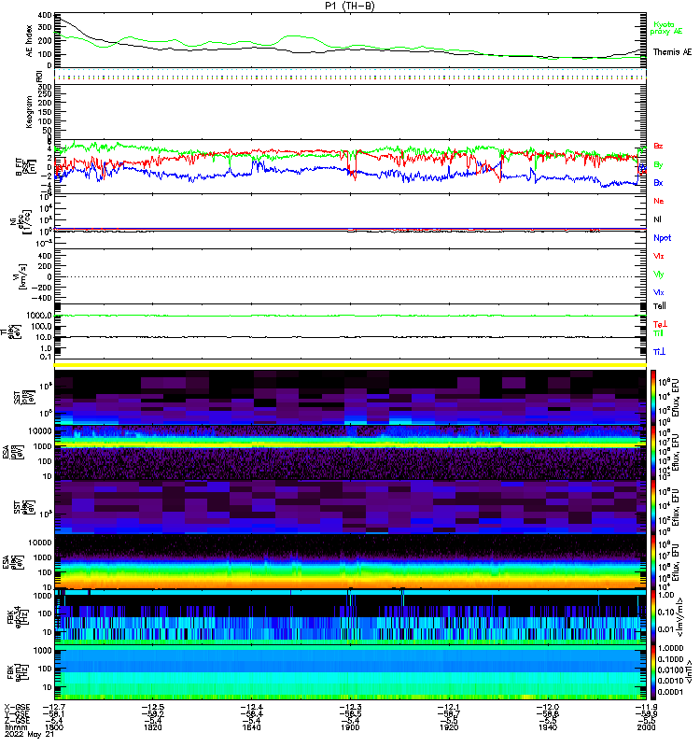Click the X-GSE value -12.7
The width and height of the screenshot is (700, 747).
[x=54, y=708]
